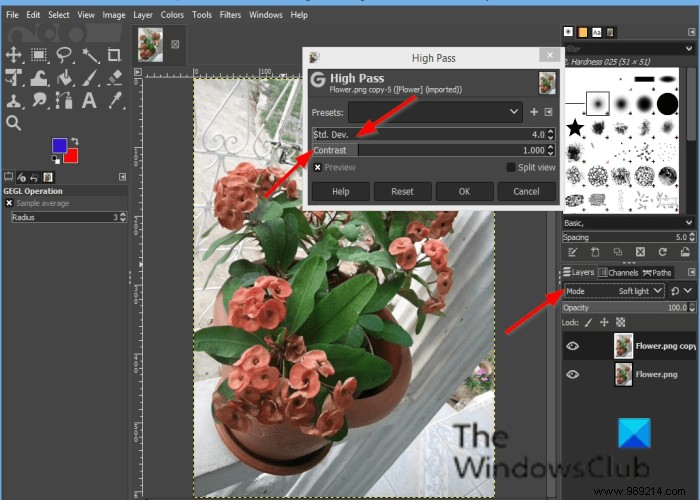The width and height of the screenshot is (700, 500).
Task: Open the Presets dropdown in High Pass
Action: click(x=434, y=112)
